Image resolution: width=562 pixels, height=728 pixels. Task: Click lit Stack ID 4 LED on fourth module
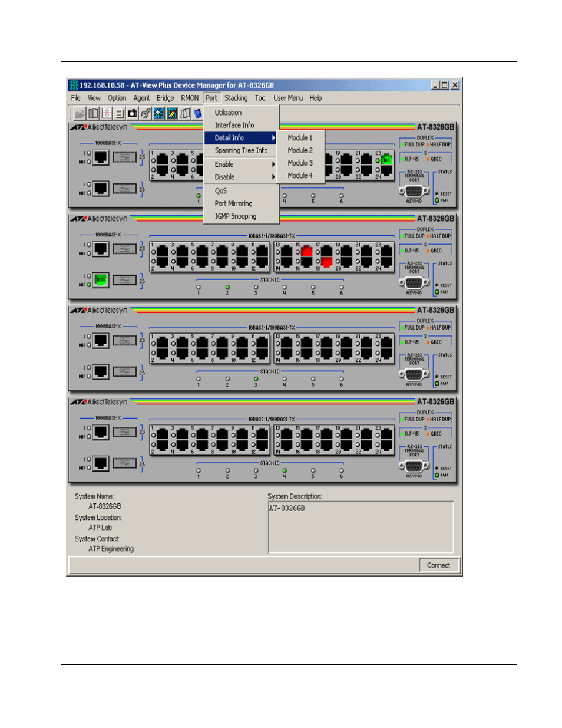tap(285, 470)
